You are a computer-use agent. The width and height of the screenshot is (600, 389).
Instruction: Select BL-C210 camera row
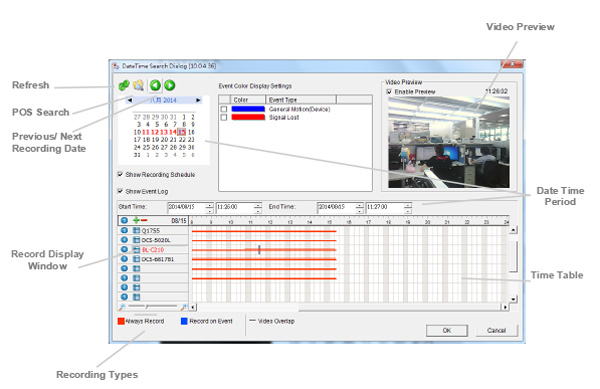[153, 250]
